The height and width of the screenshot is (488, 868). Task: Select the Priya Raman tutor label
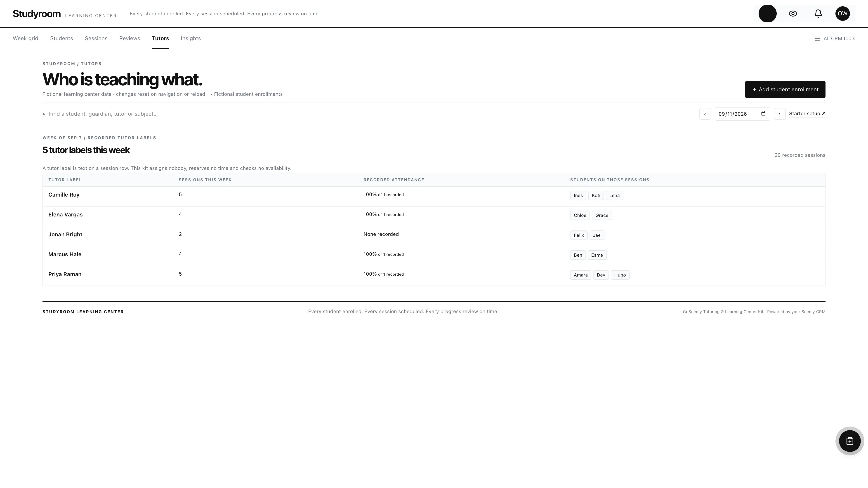point(65,274)
